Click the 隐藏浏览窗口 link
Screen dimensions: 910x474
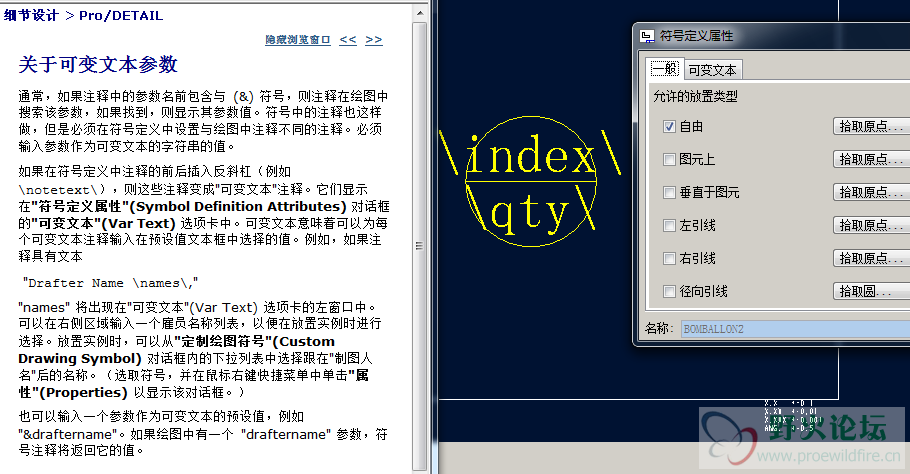click(298, 39)
